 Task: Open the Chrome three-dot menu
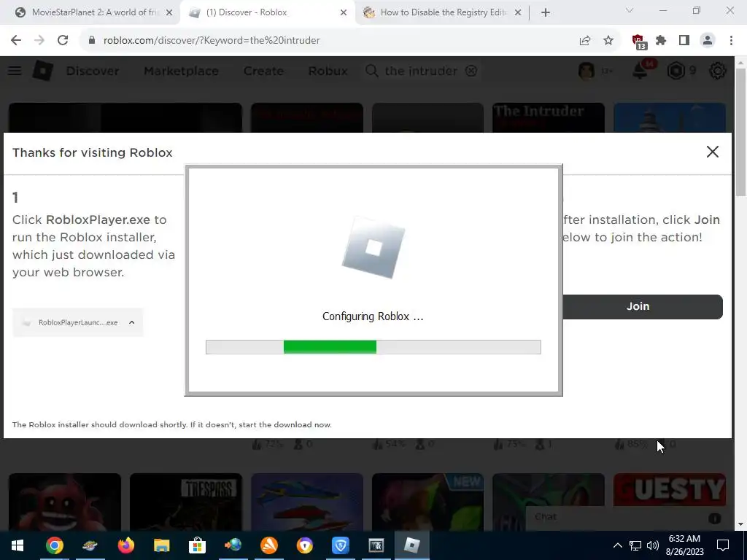pyautogui.click(x=731, y=41)
